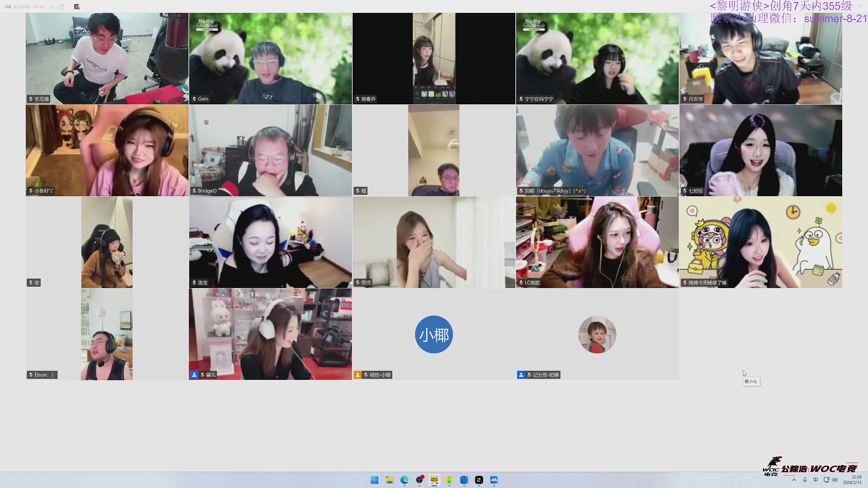Open Tencent Meeting taskbar icon
The image size is (868, 488).
(x=494, y=480)
